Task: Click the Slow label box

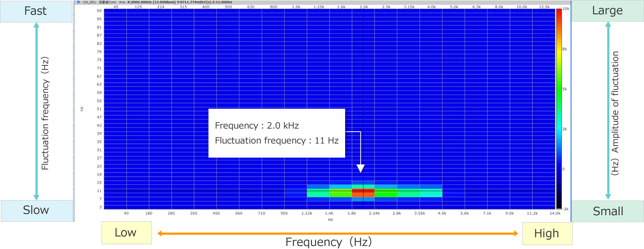Action: pyautogui.click(x=36, y=210)
